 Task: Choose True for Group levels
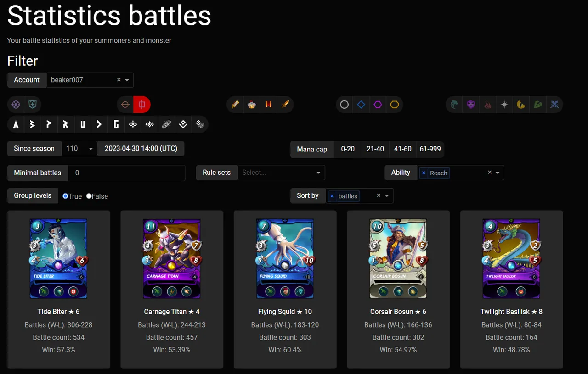(x=65, y=196)
